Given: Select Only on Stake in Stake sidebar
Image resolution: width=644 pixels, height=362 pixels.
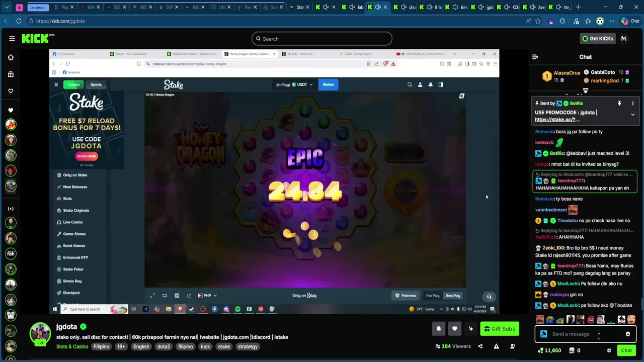Looking at the screenshot, I should [x=75, y=175].
